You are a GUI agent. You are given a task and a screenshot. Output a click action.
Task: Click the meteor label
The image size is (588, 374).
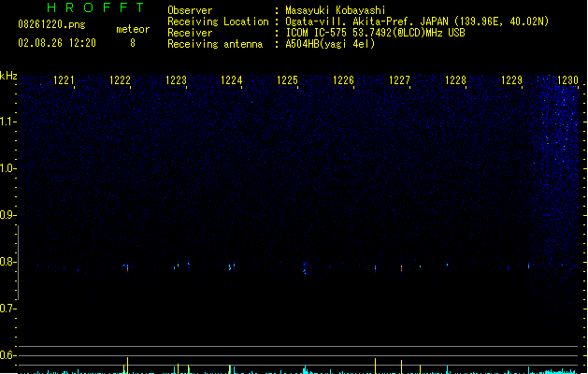133,29
